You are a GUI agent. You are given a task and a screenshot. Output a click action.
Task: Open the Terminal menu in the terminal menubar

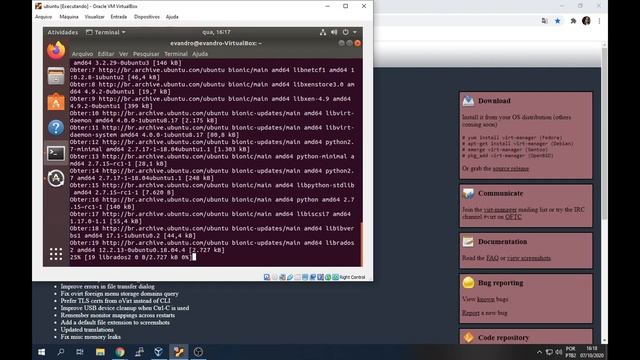[x=176, y=54]
